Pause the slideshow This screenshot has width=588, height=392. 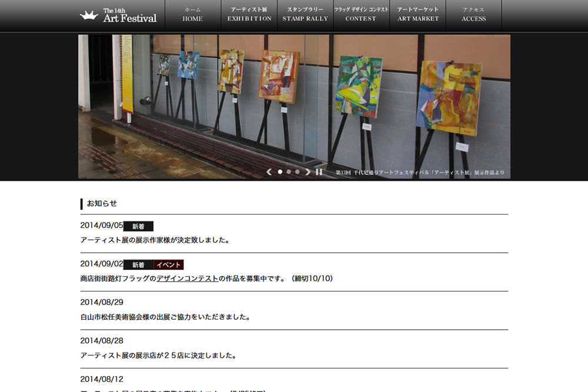tap(319, 172)
